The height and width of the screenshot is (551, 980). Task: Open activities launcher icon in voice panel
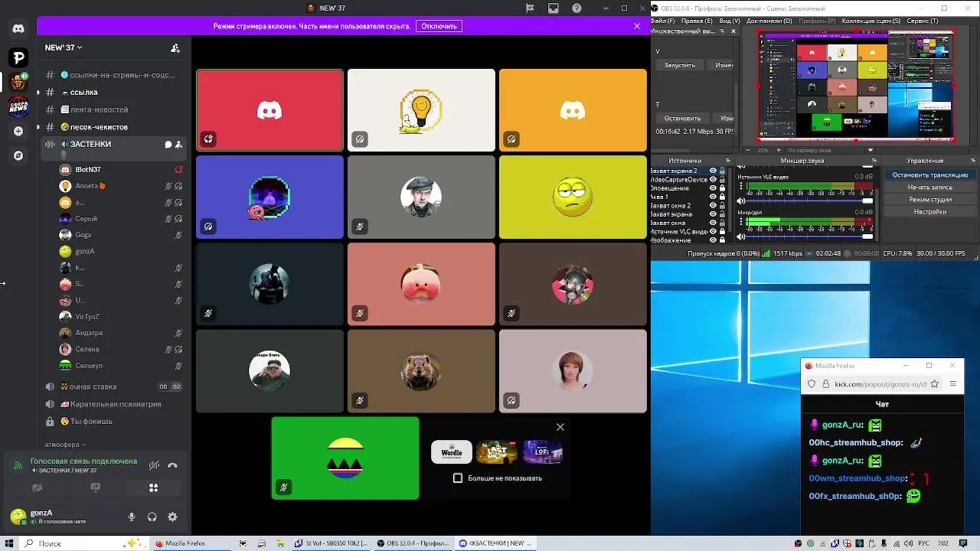pos(153,487)
